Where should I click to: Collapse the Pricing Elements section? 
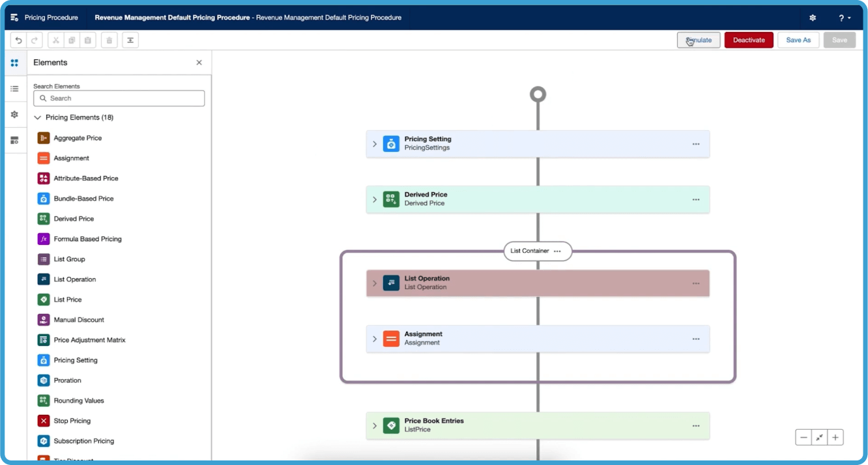[x=37, y=117]
